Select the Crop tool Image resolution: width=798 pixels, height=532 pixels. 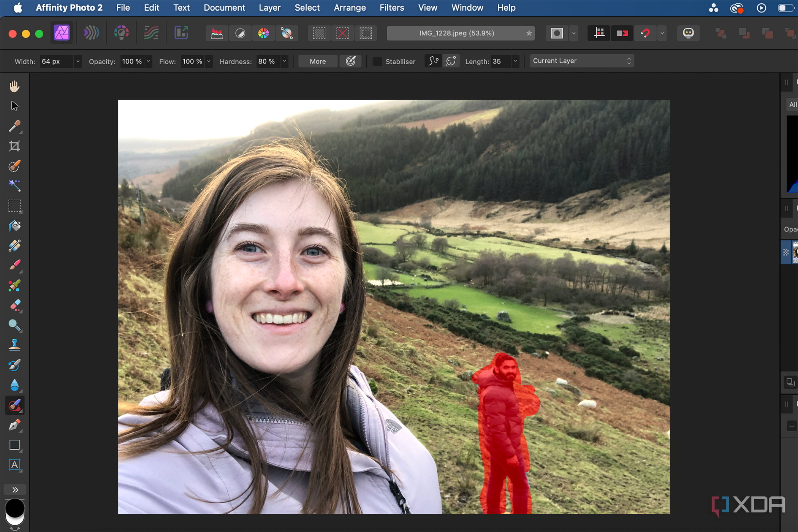(14, 146)
